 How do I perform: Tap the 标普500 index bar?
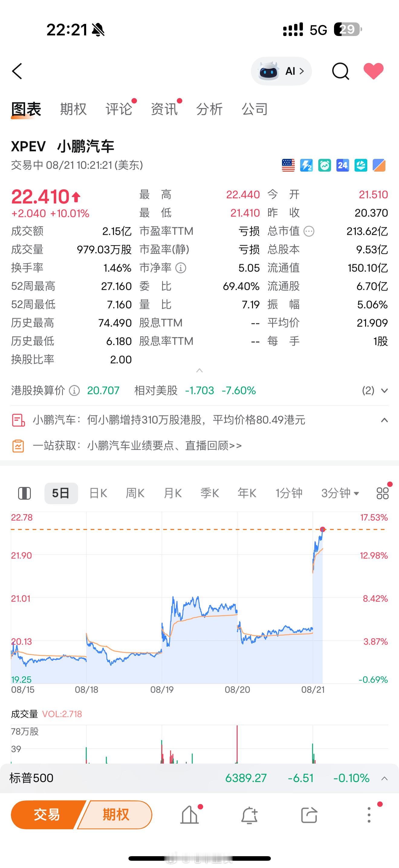point(199,778)
